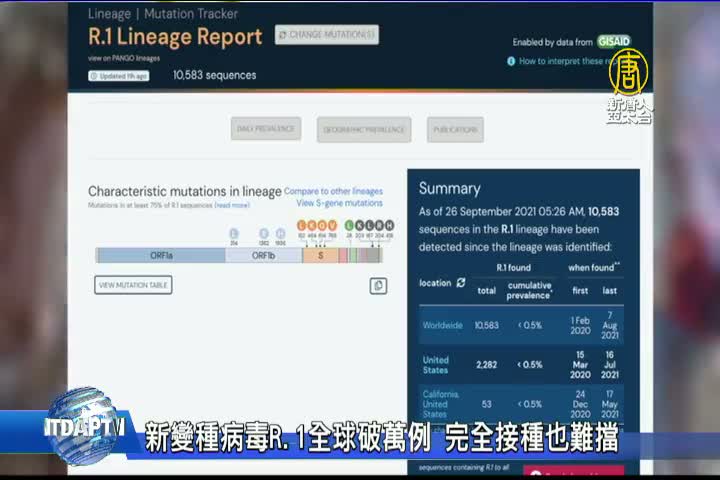Click the first orange S-gene mutation marker

(x=301, y=225)
